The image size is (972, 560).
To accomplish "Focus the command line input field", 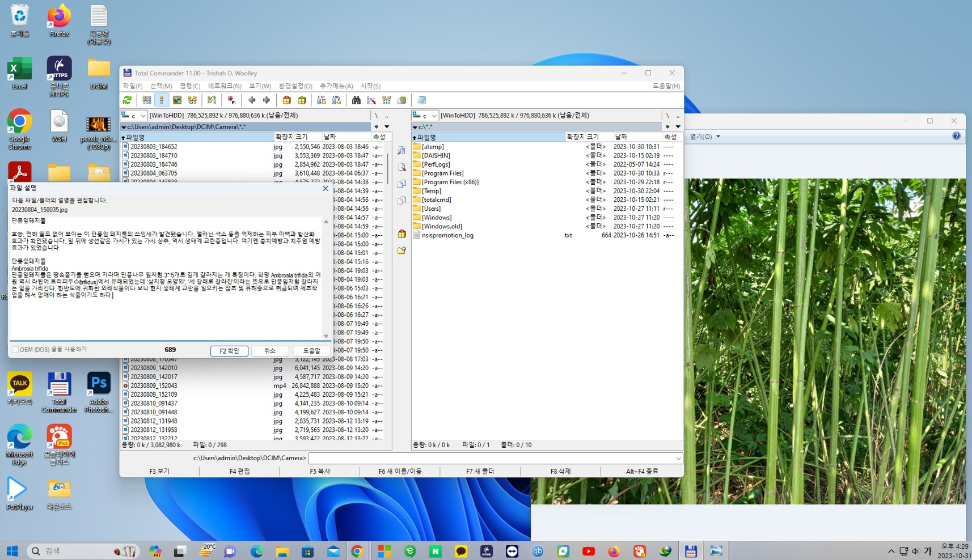I will pyautogui.click(x=496, y=459).
